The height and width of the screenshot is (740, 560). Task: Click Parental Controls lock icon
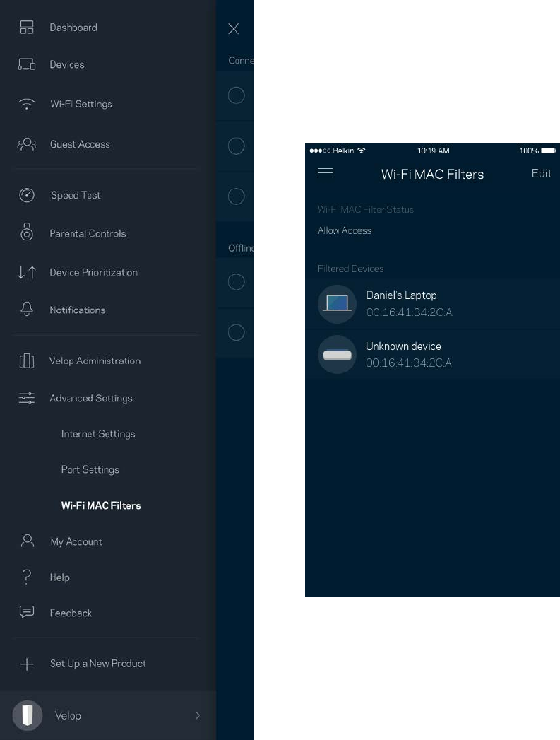(x=27, y=232)
